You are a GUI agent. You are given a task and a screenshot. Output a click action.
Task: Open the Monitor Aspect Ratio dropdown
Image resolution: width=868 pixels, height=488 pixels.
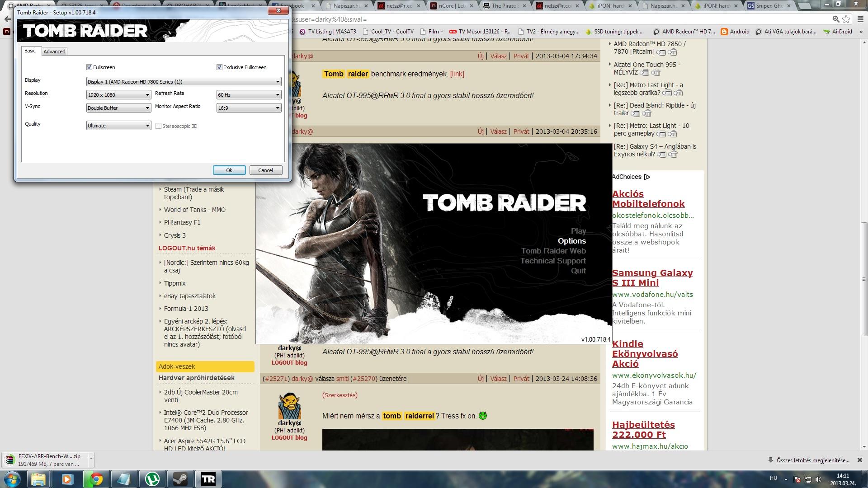point(249,108)
